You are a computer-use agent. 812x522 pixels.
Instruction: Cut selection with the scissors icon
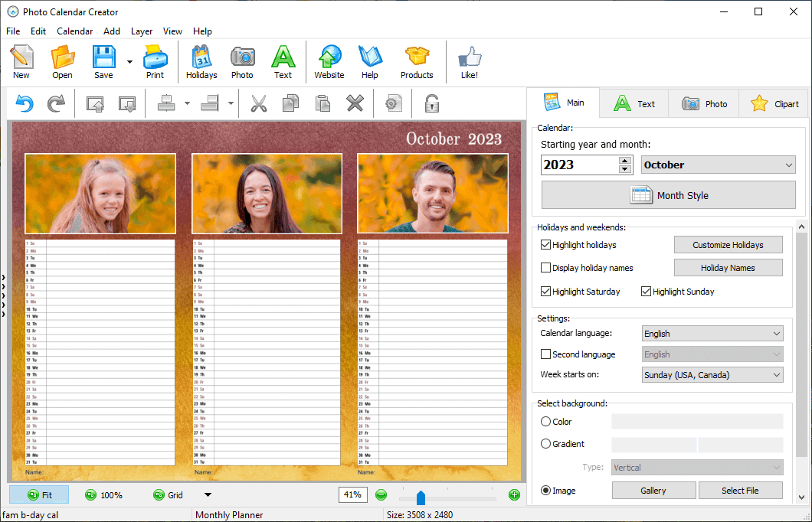[x=259, y=103]
